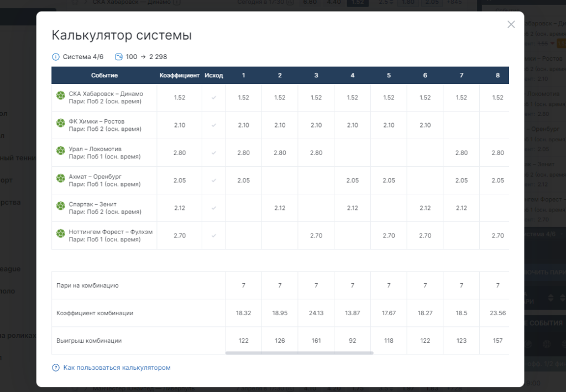The image size is (566, 392).
Task: Select the Исход column header
Action: 214,76
